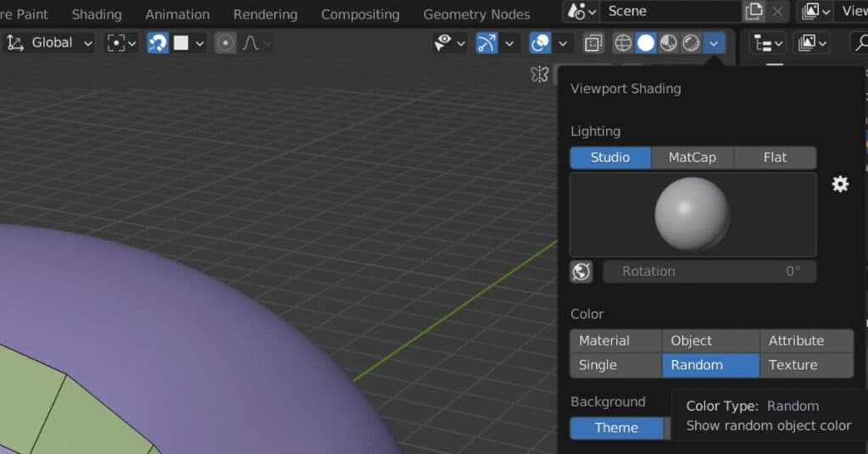Open the Rendering workspace tab
The width and height of the screenshot is (868, 454).
click(265, 14)
